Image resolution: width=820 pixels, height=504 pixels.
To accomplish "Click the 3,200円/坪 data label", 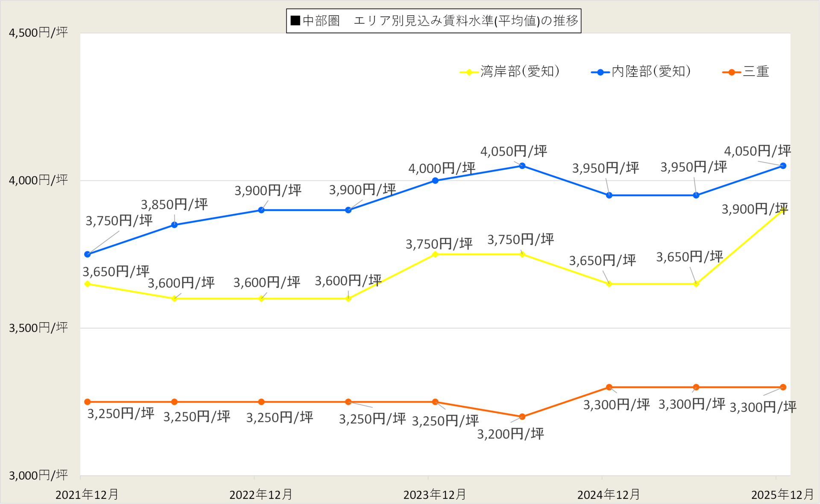I will [x=510, y=434].
